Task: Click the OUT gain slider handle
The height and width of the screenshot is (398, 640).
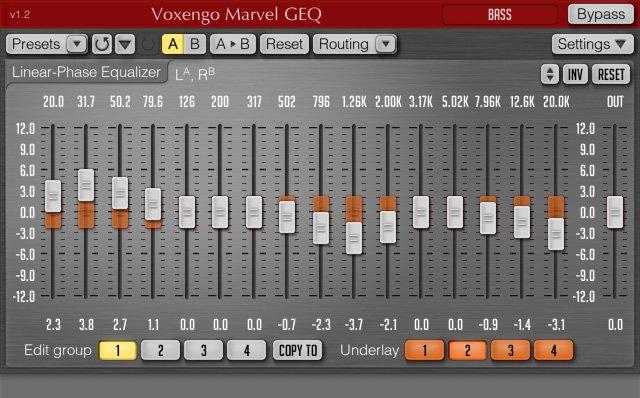Action: [x=615, y=212]
